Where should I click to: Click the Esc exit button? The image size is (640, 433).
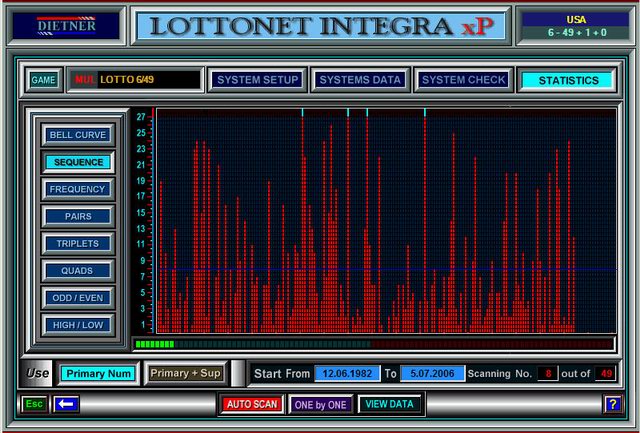(34, 404)
